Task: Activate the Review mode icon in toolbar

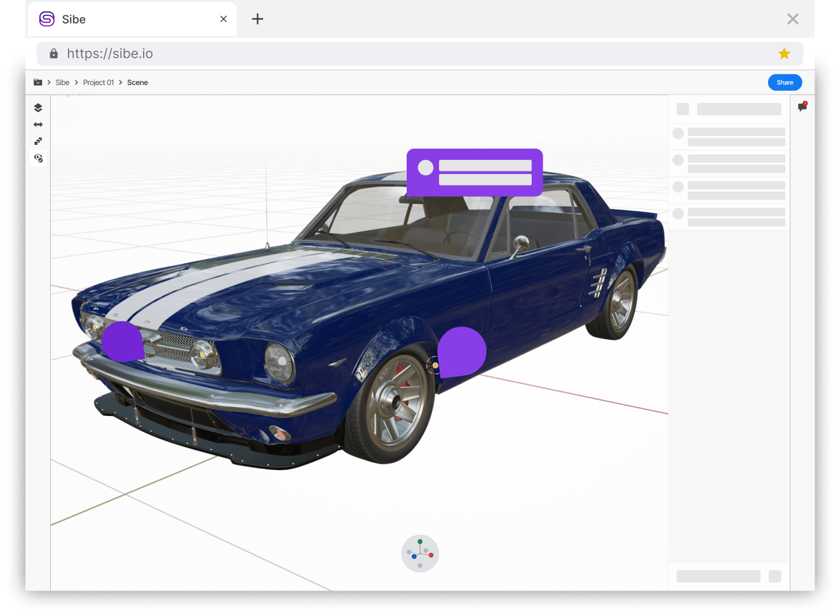Action: click(38, 158)
